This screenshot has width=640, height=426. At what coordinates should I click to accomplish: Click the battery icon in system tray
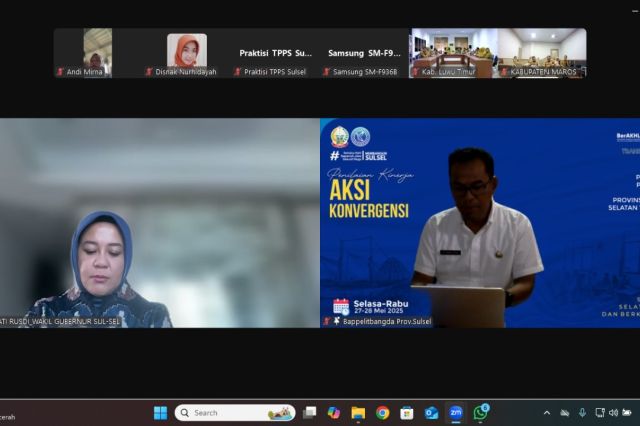[627, 413]
